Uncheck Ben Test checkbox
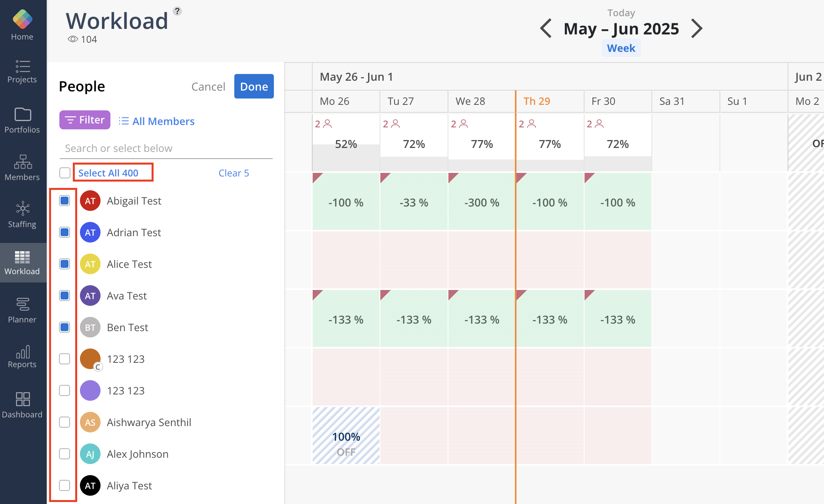Image resolution: width=824 pixels, height=504 pixels. click(x=65, y=327)
